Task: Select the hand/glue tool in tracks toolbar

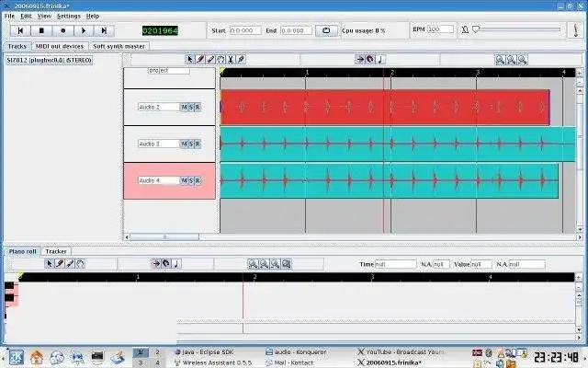Action: click(220, 59)
